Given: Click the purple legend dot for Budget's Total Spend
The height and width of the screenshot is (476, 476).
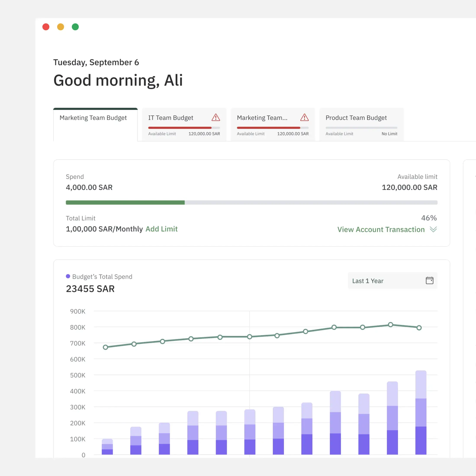Looking at the screenshot, I should 68,276.
